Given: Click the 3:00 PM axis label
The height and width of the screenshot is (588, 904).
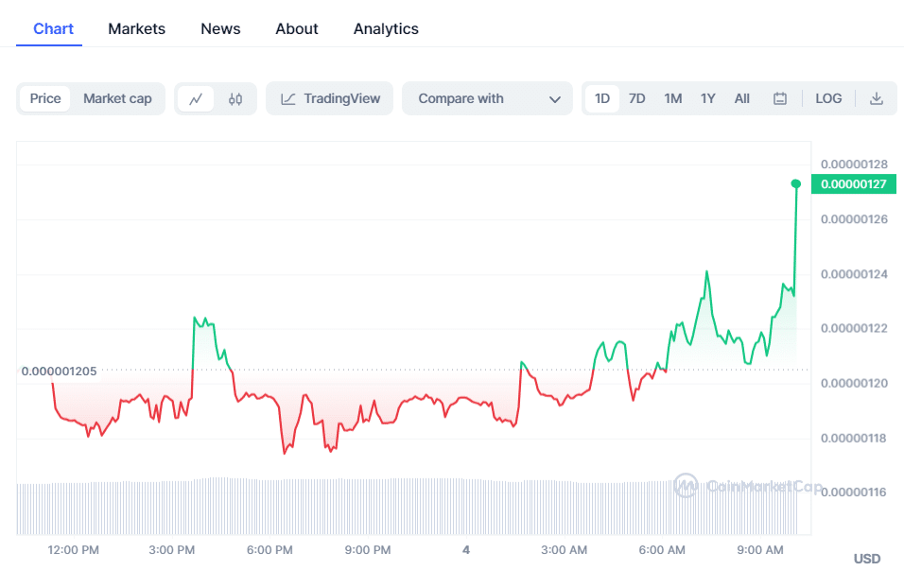Looking at the screenshot, I should point(172,550).
